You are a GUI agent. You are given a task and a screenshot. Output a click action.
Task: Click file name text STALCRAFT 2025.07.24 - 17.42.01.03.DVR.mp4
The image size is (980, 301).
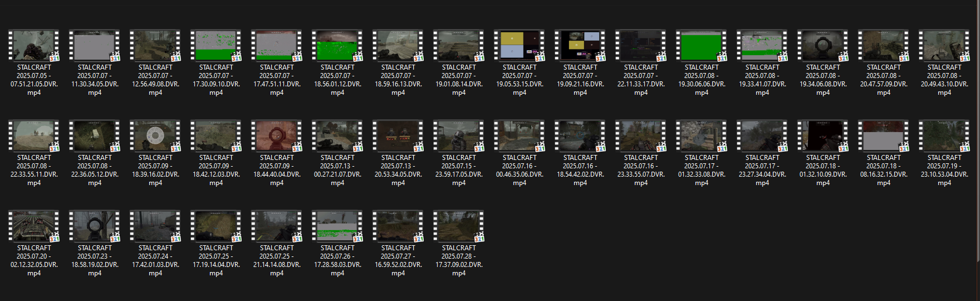point(155,260)
